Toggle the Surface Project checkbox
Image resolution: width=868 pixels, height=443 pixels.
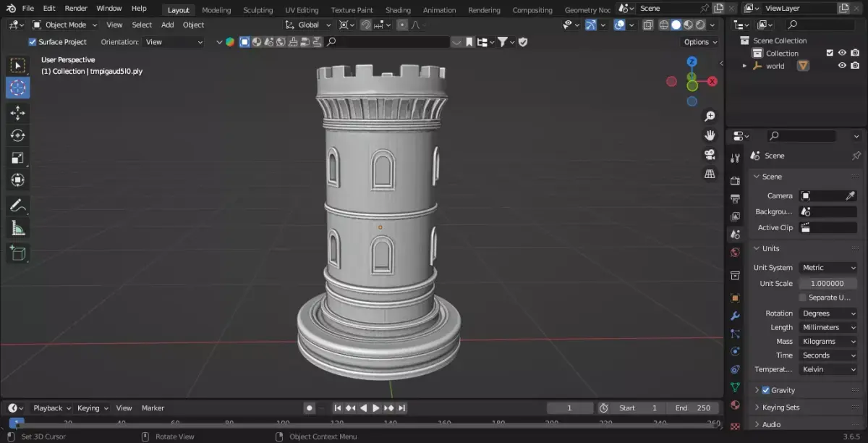click(33, 42)
